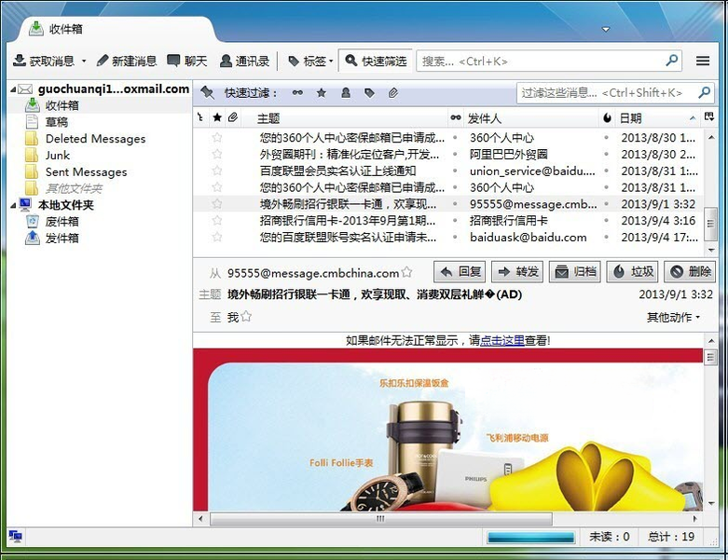The width and height of the screenshot is (728, 560).
Task: Follow the 点击这里 link
Action: click(501, 340)
